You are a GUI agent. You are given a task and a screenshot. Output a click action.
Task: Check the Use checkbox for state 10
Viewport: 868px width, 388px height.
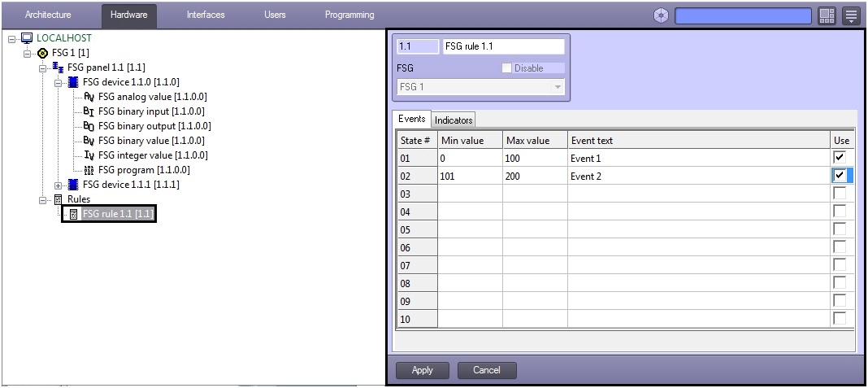click(x=840, y=319)
